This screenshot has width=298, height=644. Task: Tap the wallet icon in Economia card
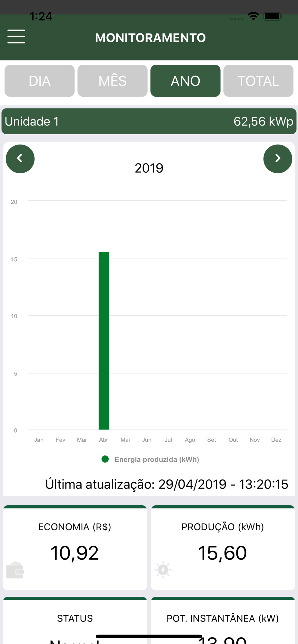pos(15,570)
